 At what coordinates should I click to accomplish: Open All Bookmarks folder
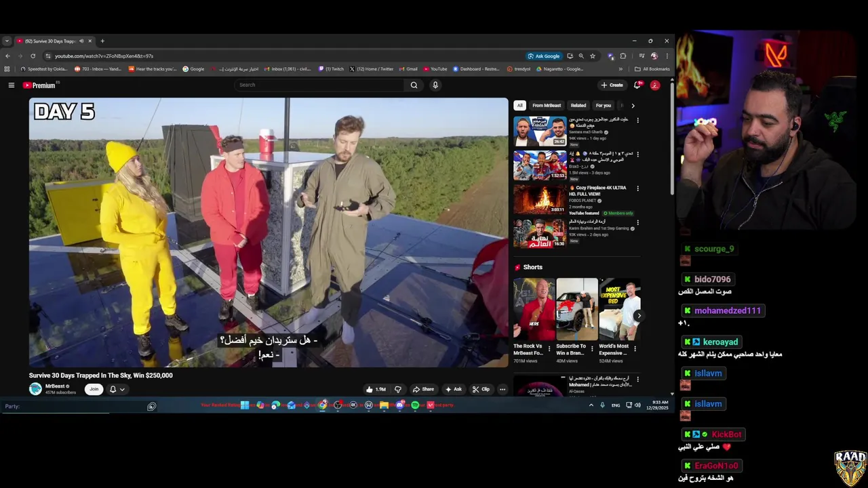pos(652,69)
